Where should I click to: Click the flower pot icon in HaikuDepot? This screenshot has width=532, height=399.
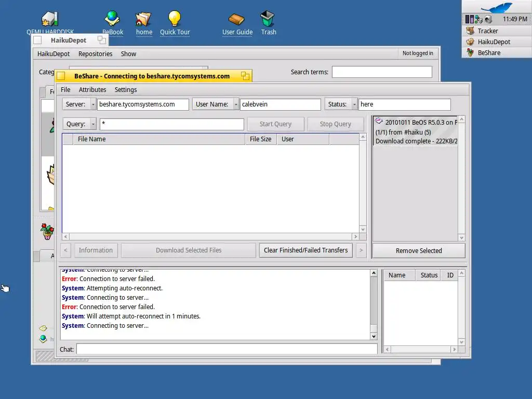pos(47,231)
